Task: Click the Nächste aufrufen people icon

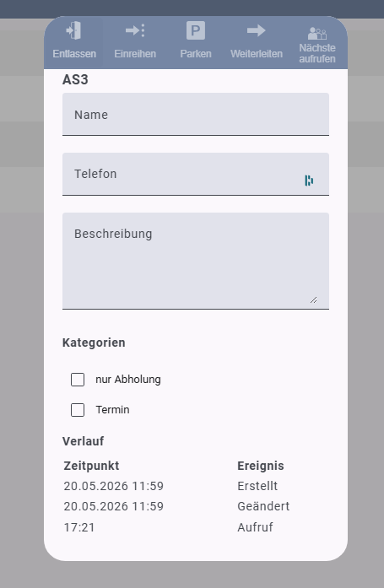Action: [x=317, y=33]
